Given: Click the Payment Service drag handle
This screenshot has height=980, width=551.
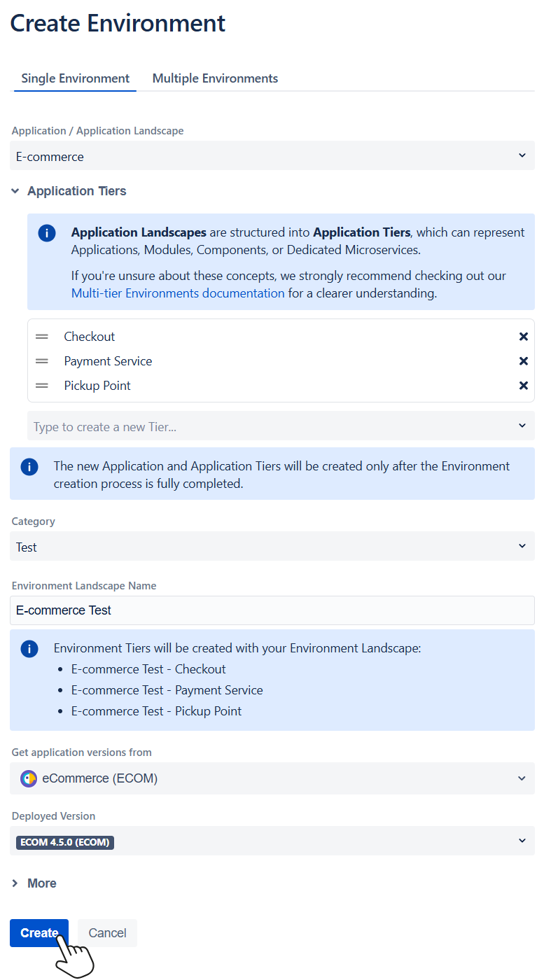Looking at the screenshot, I should 42,361.
